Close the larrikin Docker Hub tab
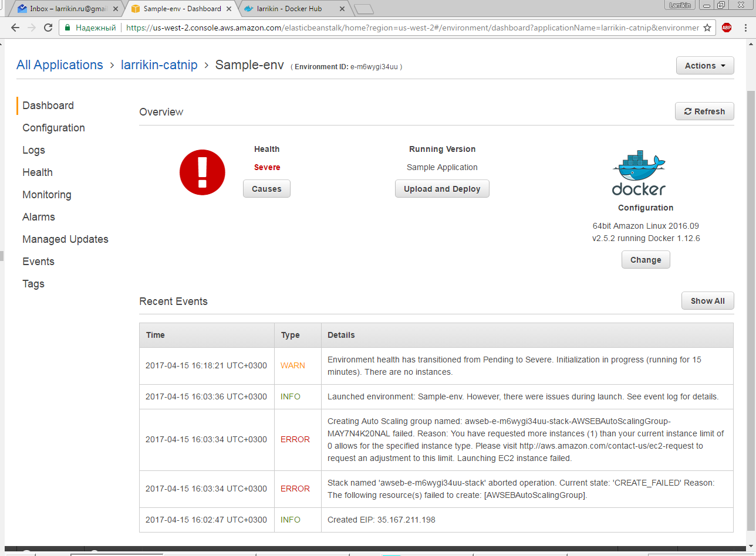This screenshot has height=556, width=756. [342, 9]
